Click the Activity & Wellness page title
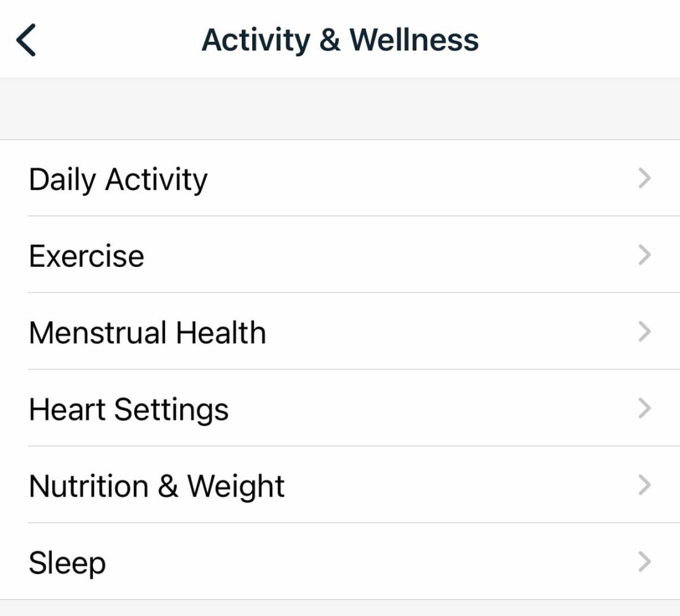Viewport: 680px width, 616px height. coord(340,39)
